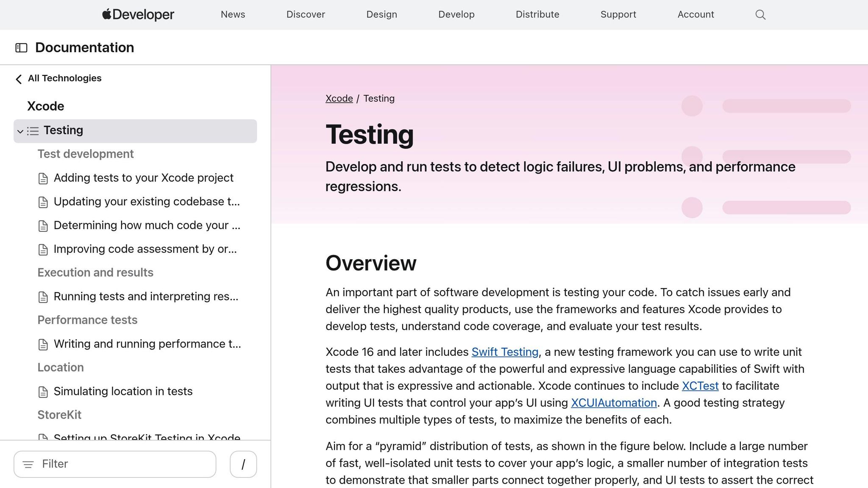Click the list icon beside Testing
The image size is (868, 488).
[33, 131]
